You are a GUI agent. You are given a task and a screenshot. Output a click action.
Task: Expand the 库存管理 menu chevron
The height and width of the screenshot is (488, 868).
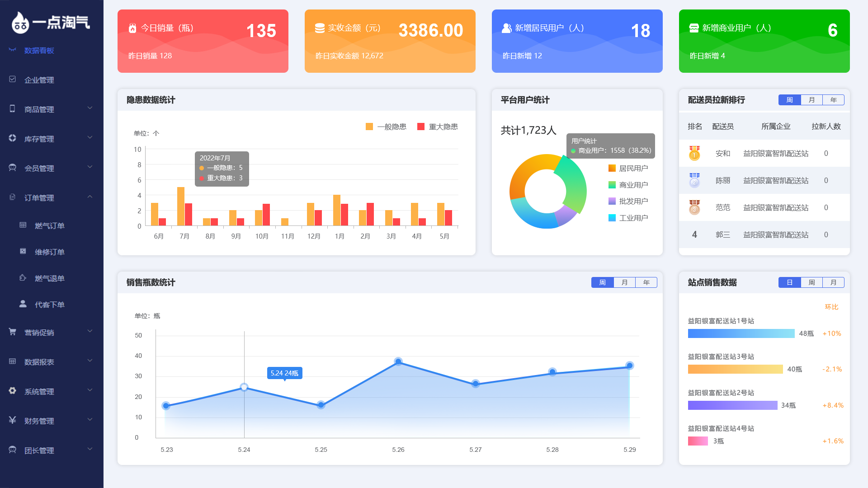point(90,137)
